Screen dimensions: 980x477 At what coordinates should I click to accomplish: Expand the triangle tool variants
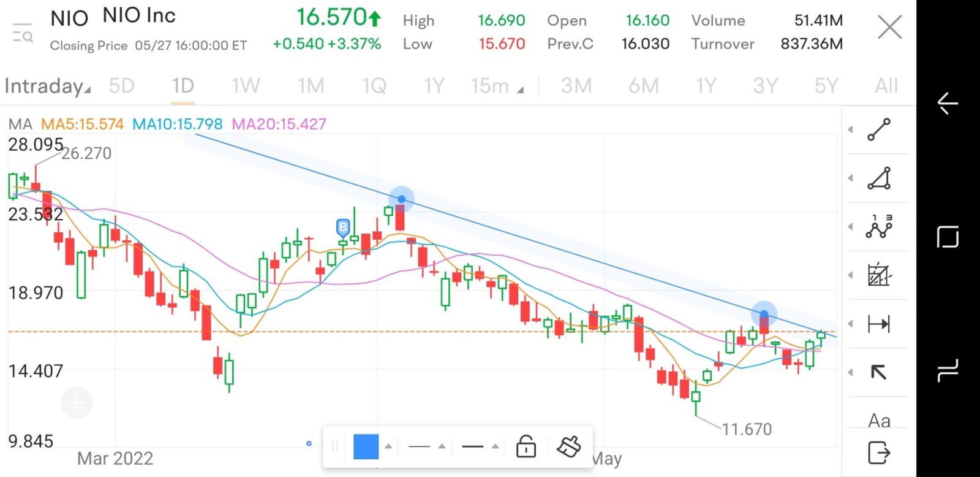[x=851, y=178]
